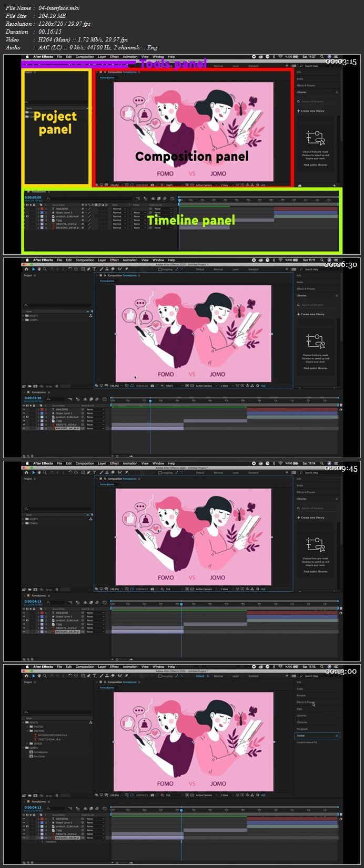Screen dimensions: 364x868
Task: Click the timeline playhead marker in the 00:06:30 frame
Action: click(150, 401)
